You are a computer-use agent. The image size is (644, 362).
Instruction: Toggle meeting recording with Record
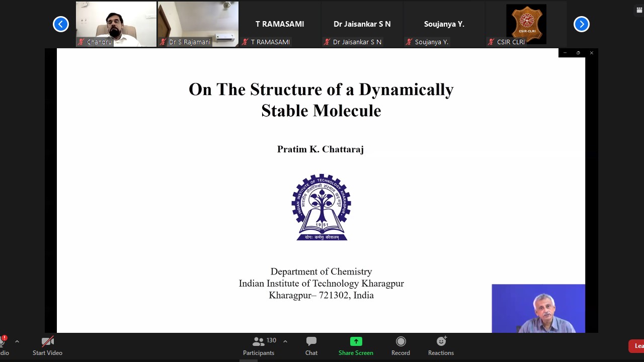tap(400, 346)
